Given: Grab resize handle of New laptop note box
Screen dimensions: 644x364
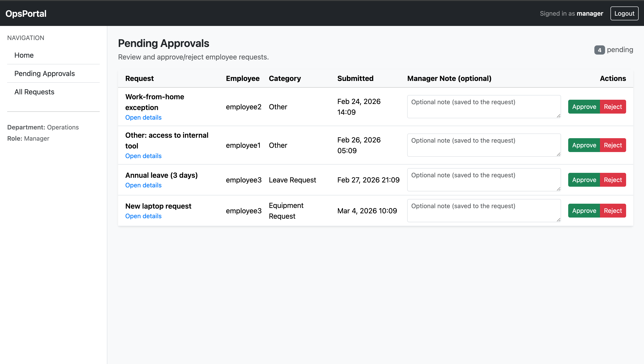Looking at the screenshot, I should point(559,220).
